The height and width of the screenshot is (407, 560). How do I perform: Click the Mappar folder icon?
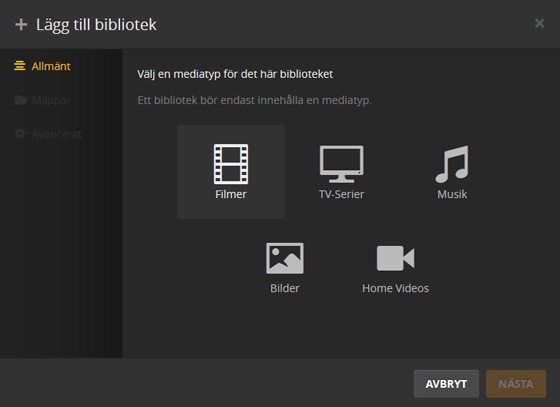tap(20, 100)
